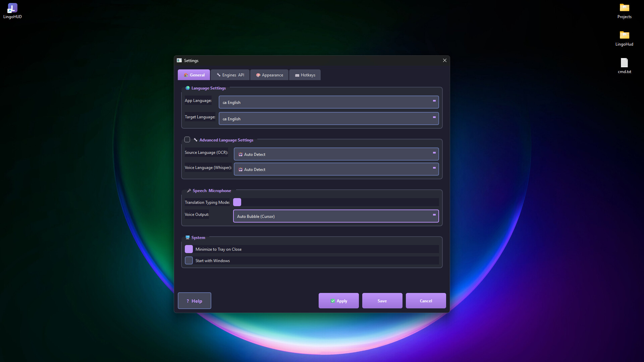Switch to the Engines API tab
The height and width of the screenshot is (362, 644).
[230, 75]
